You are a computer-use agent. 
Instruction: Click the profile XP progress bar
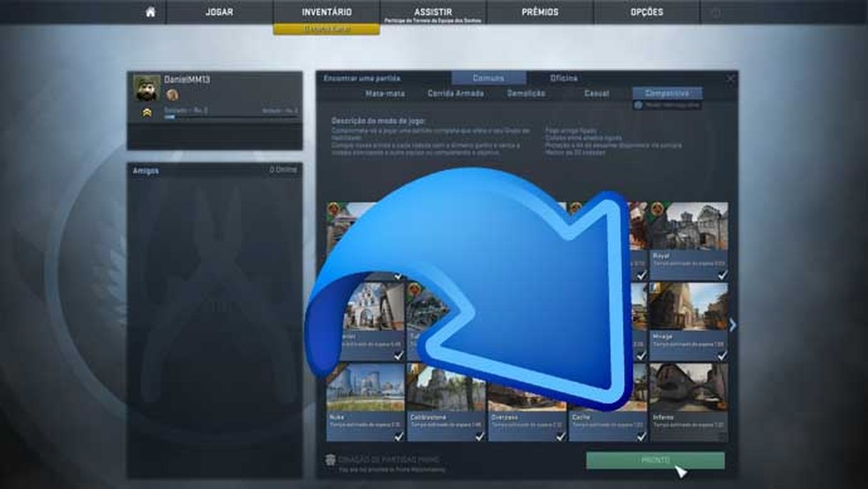[231, 117]
